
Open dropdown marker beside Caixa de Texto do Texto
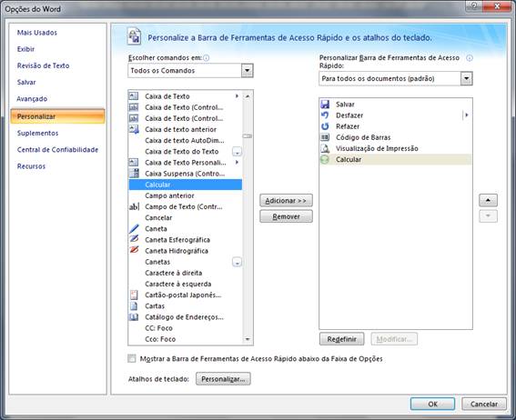(x=237, y=152)
